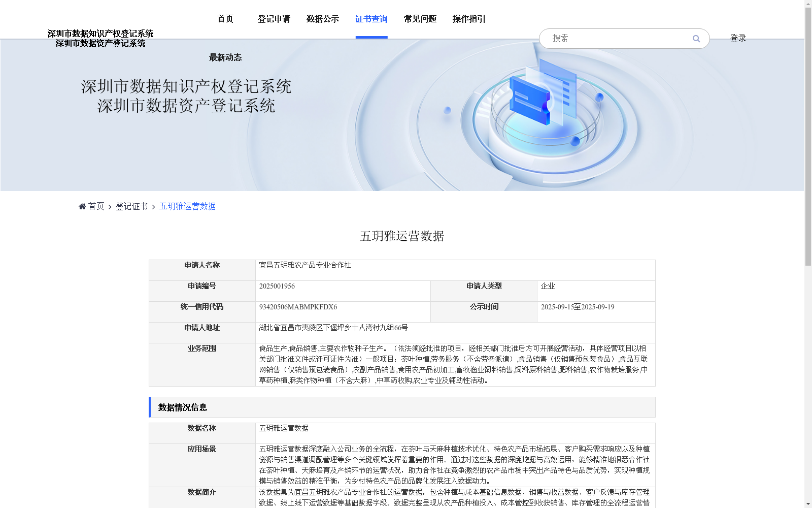Image resolution: width=812 pixels, height=508 pixels.
Task: Open the 操作指引 menu item
Action: pos(469,19)
